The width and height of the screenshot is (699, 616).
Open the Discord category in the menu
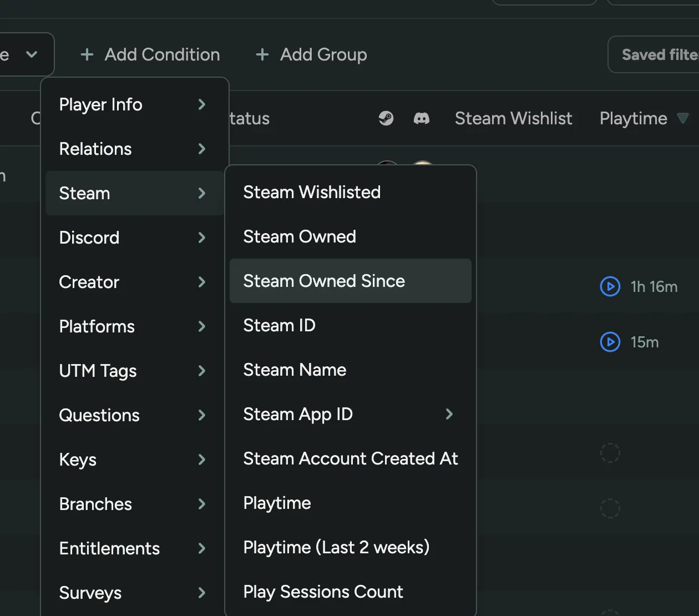pos(89,238)
